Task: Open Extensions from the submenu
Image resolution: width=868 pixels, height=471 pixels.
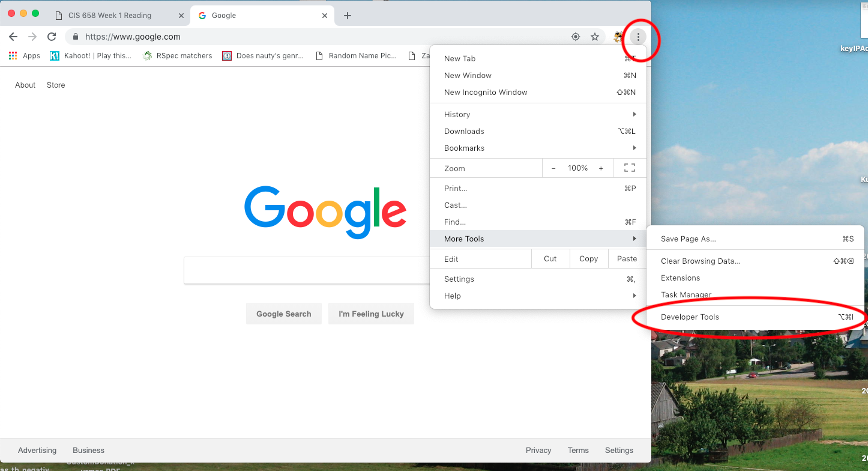Action: tap(755, 278)
